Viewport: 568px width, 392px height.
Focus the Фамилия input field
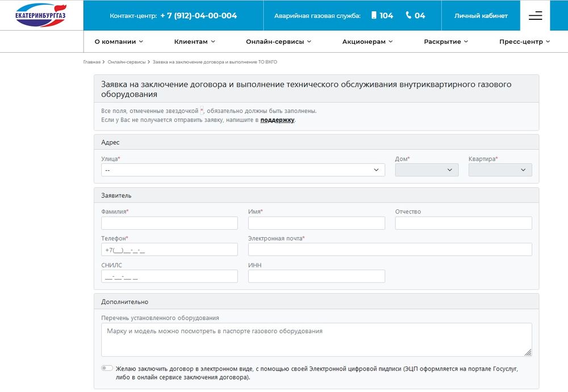click(169, 223)
